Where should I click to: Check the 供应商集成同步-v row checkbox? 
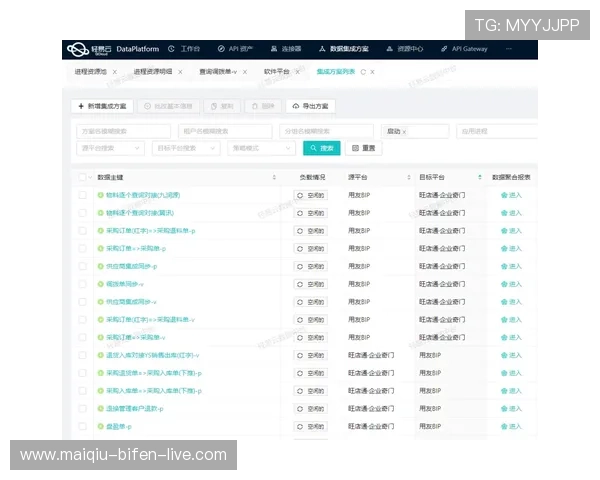point(82,302)
